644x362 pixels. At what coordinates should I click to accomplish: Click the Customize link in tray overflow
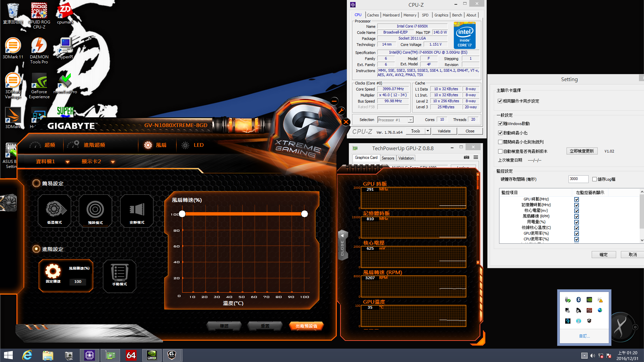click(x=584, y=336)
